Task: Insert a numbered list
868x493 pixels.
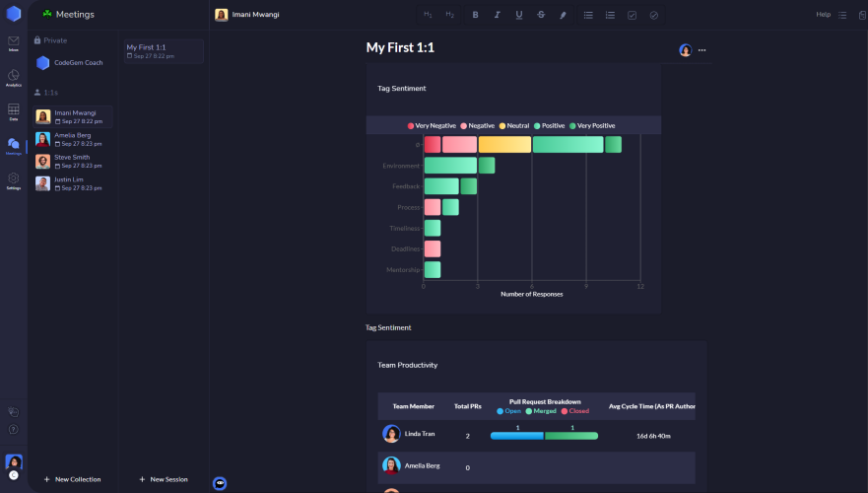Action: (x=610, y=15)
